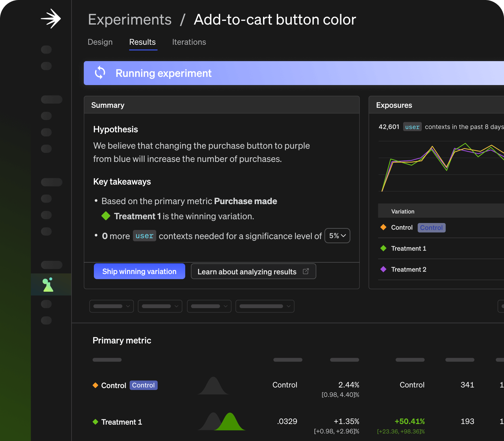504x441 pixels.
Task: Click the Exposures panel header
Action: click(x=437, y=105)
